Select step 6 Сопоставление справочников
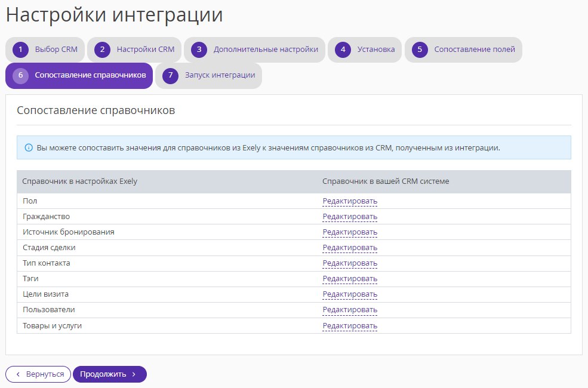This screenshot has height=388, width=588. point(79,75)
